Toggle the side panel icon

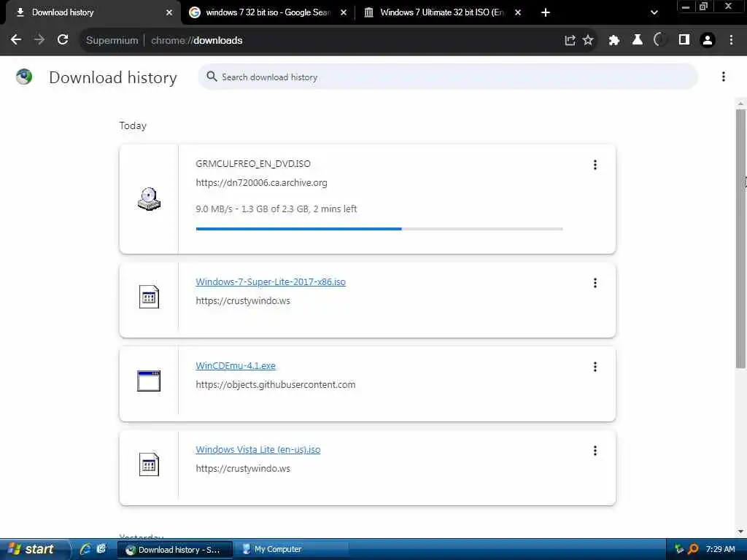tap(684, 40)
